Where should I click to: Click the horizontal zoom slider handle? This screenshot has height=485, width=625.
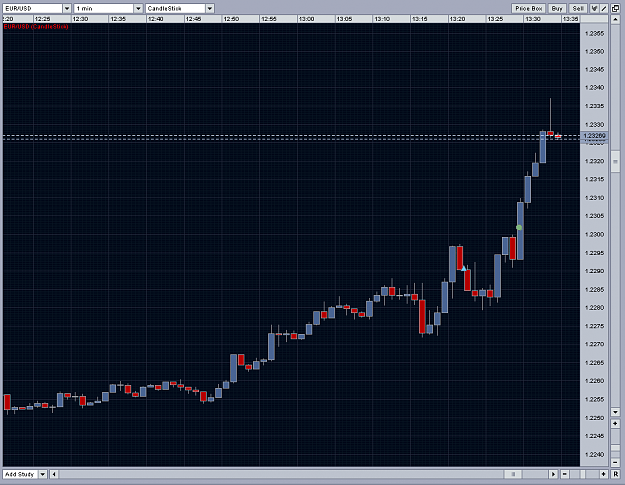582,474
